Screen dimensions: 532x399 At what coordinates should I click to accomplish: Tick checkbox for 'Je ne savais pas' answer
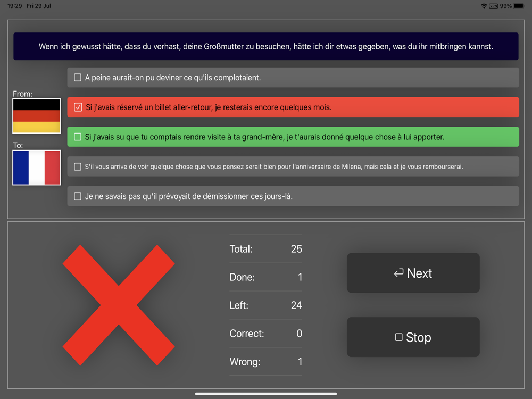[78, 196]
